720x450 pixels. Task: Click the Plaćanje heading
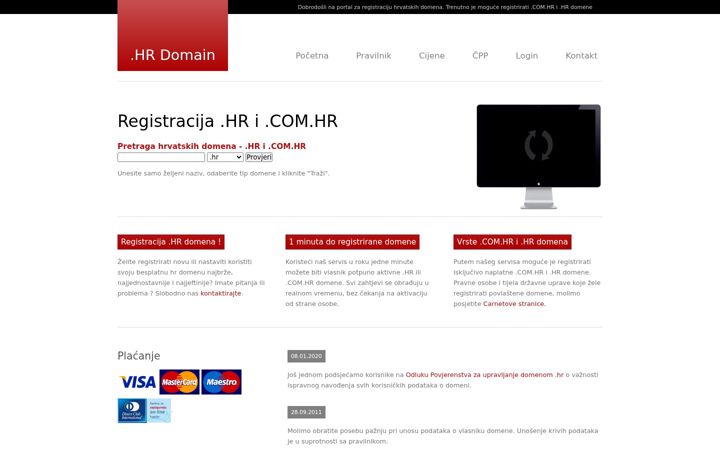click(x=139, y=356)
